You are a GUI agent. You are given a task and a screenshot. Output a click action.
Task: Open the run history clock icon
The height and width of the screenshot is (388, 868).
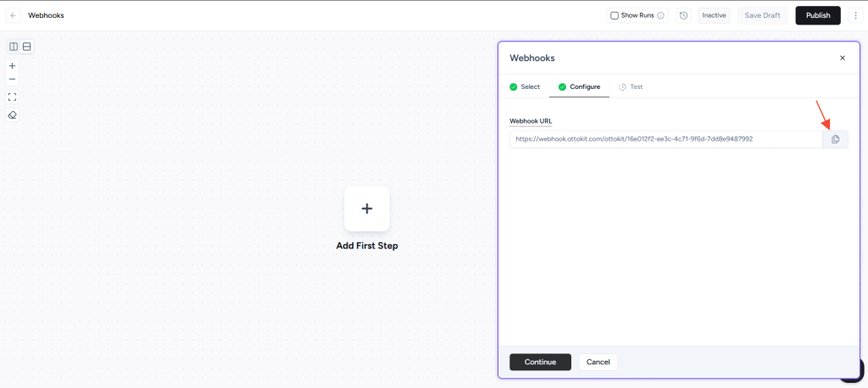[683, 15]
